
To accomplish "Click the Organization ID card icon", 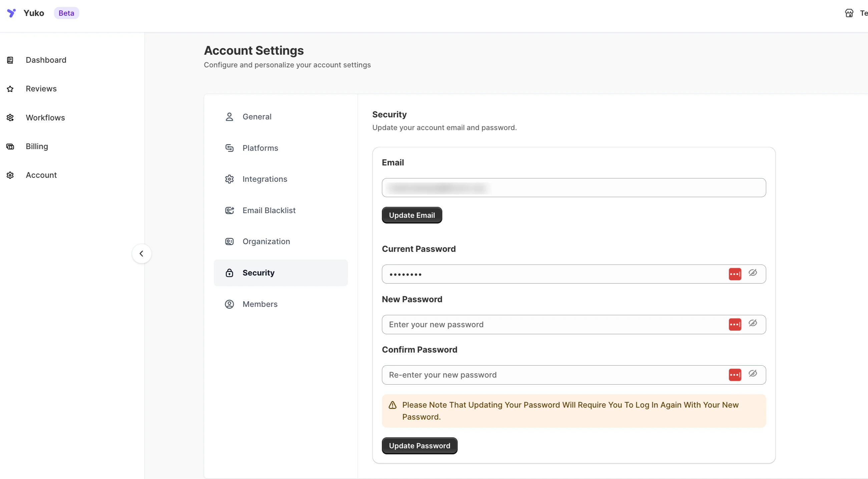I will [x=230, y=242].
